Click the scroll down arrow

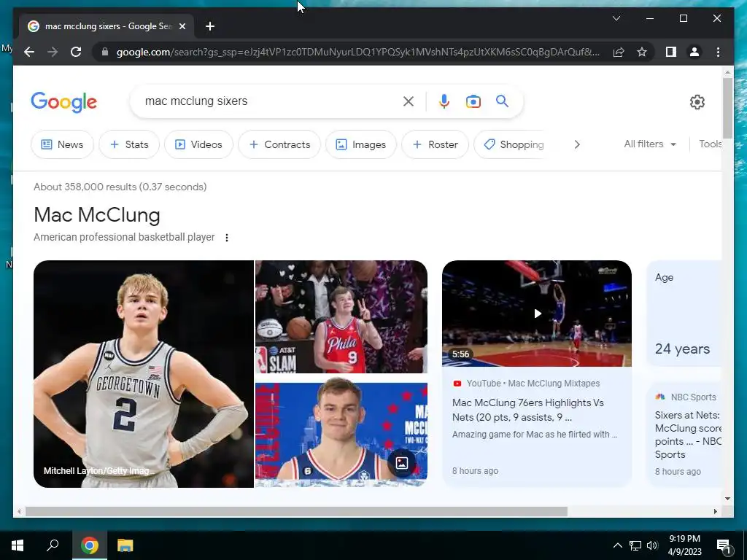pyautogui.click(x=727, y=499)
